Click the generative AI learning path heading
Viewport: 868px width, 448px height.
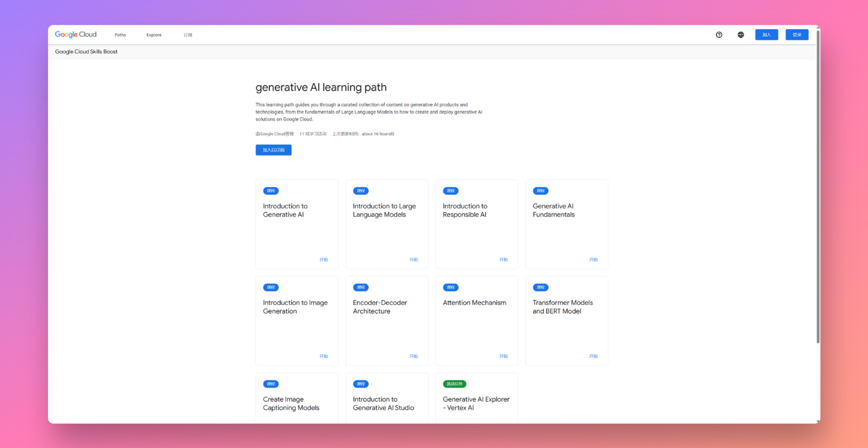321,87
